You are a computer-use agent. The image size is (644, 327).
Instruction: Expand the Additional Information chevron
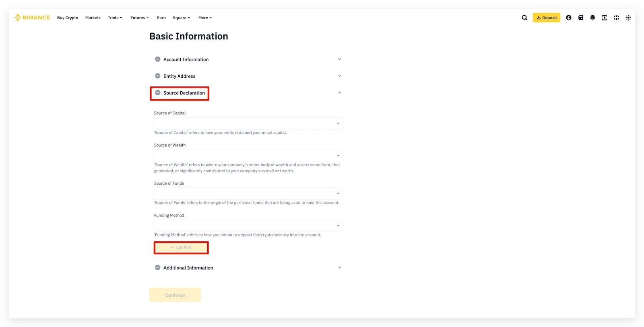coord(340,267)
